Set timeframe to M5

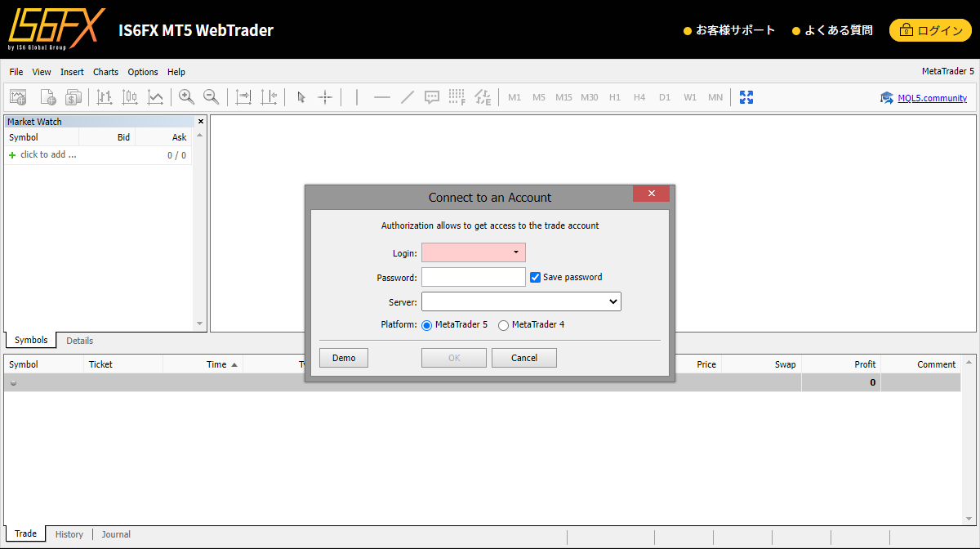click(539, 97)
